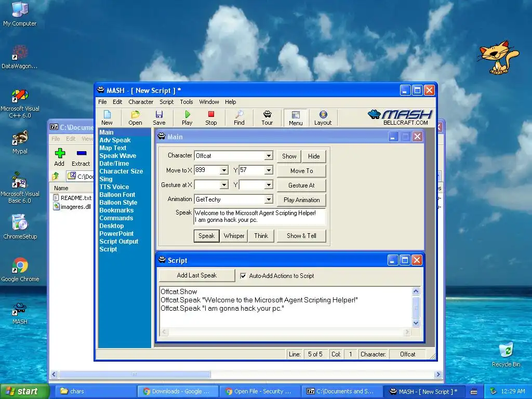
Task: Toggle the Menu panel toolbar button
Action: pyautogui.click(x=296, y=118)
